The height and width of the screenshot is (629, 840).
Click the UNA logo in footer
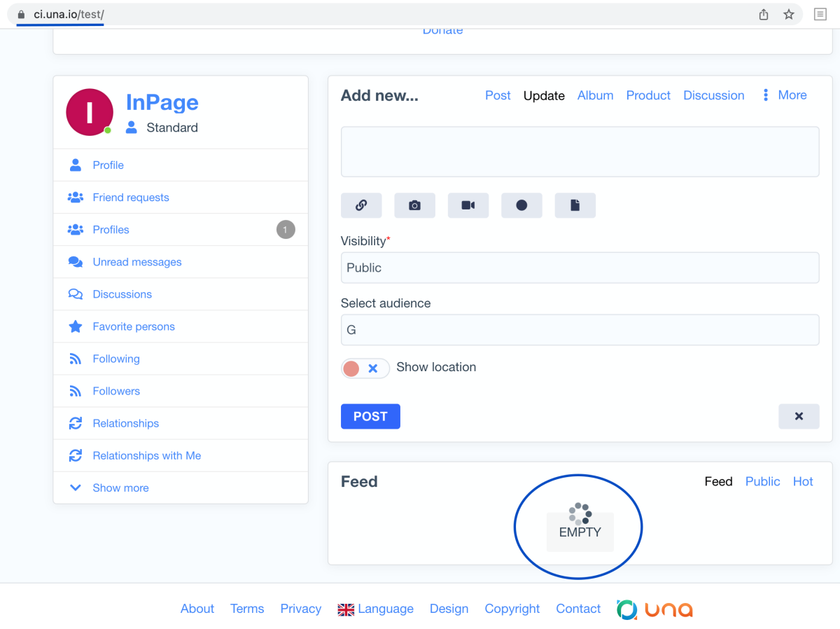pos(654,609)
